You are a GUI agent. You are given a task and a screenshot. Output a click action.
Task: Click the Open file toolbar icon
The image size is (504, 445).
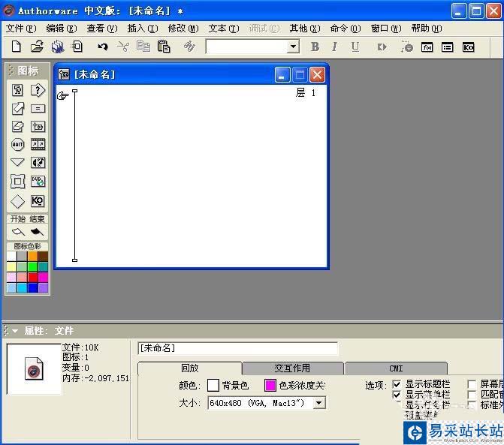37,47
